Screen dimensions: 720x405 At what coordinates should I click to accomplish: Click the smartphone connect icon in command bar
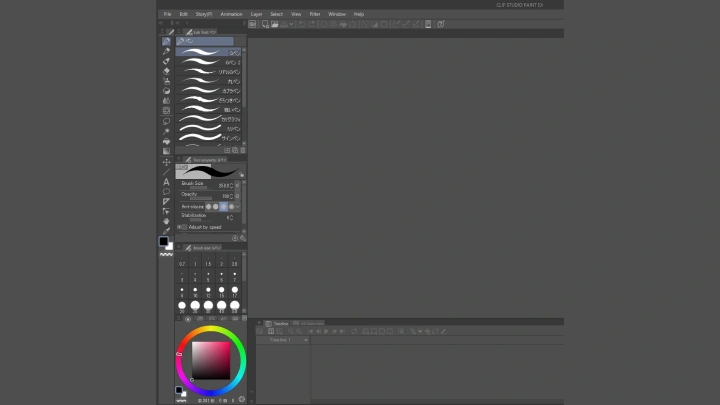click(428, 24)
